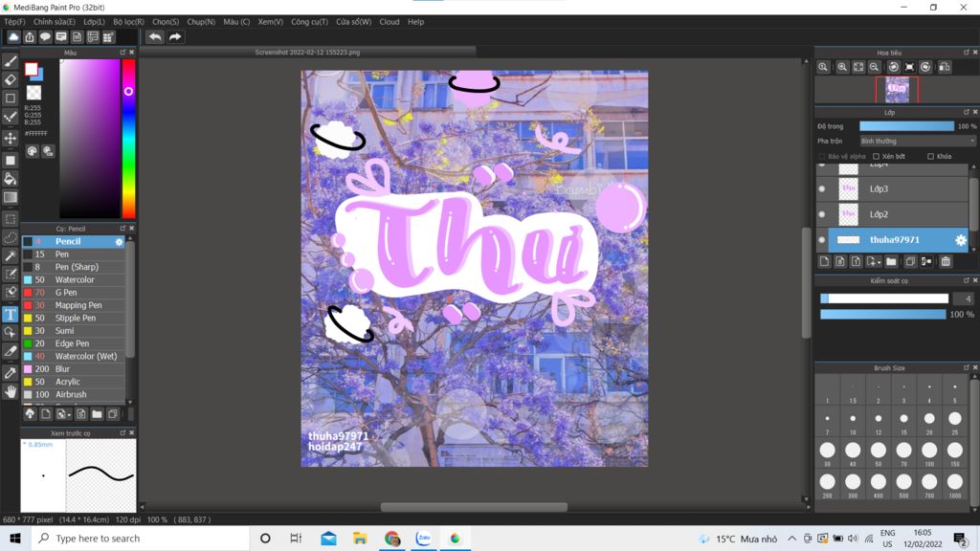
Task: Select the Eyedropper tool
Action: click(x=10, y=373)
